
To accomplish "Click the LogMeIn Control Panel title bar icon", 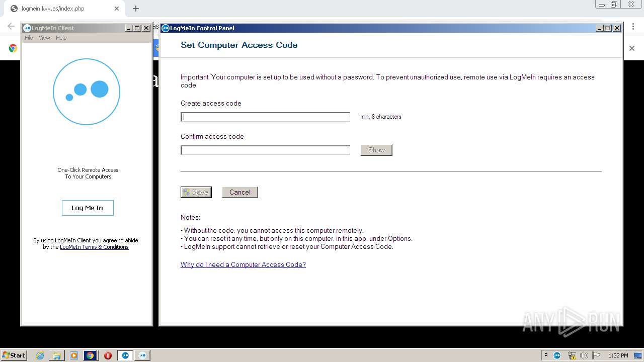I will tap(166, 28).
